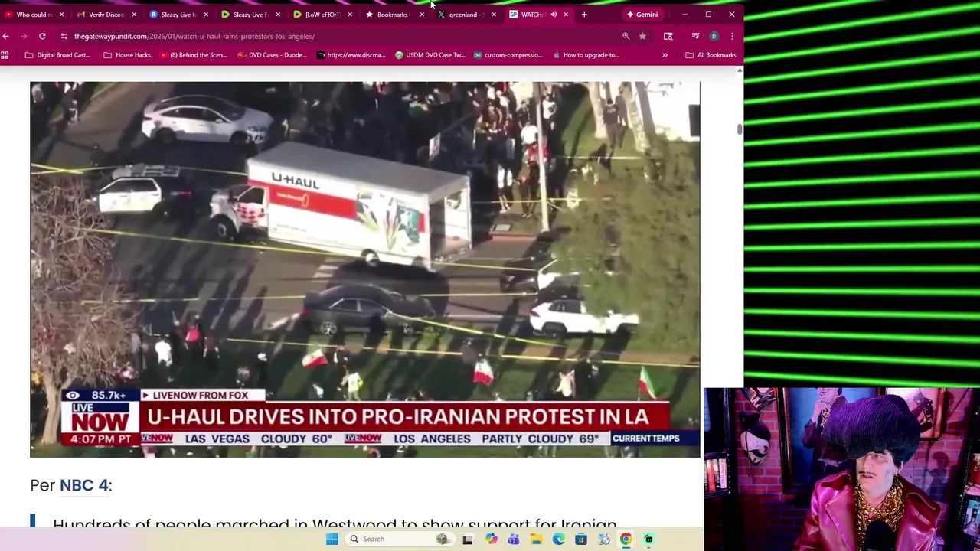Open Gemini in Chrome
Viewport: 980px width, 551px height.
click(642, 15)
